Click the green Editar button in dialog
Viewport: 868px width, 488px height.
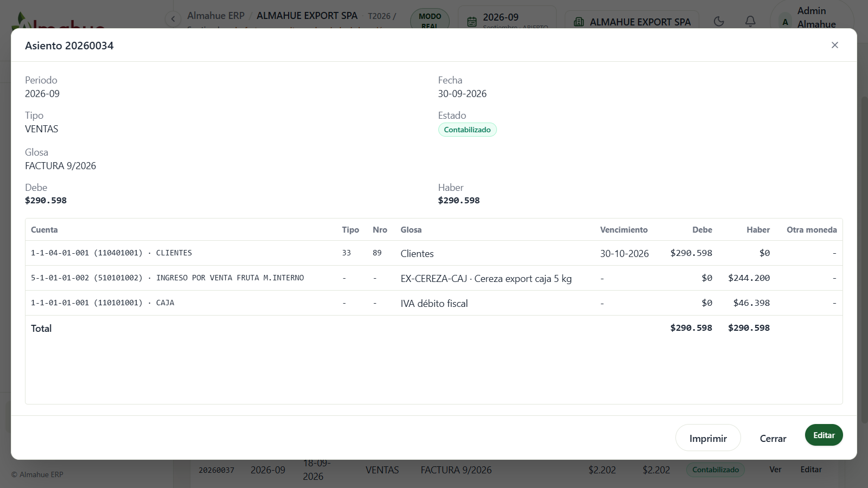[824, 435]
